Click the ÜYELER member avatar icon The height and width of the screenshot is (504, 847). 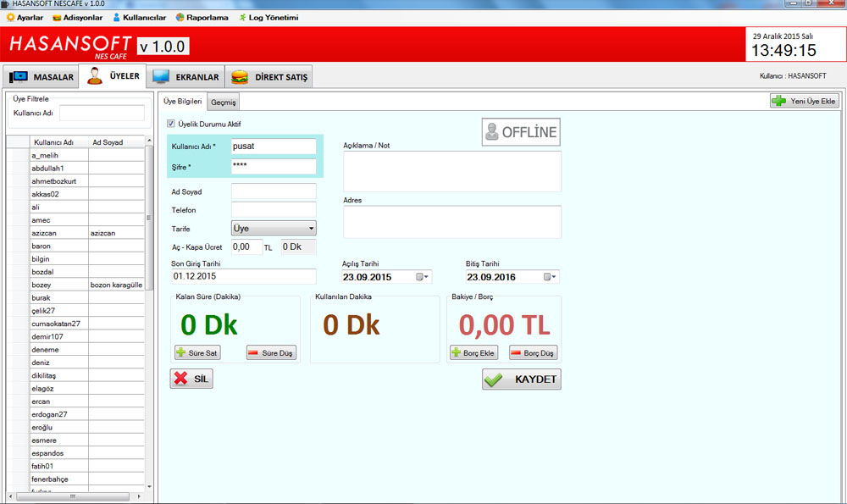(95, 76)
